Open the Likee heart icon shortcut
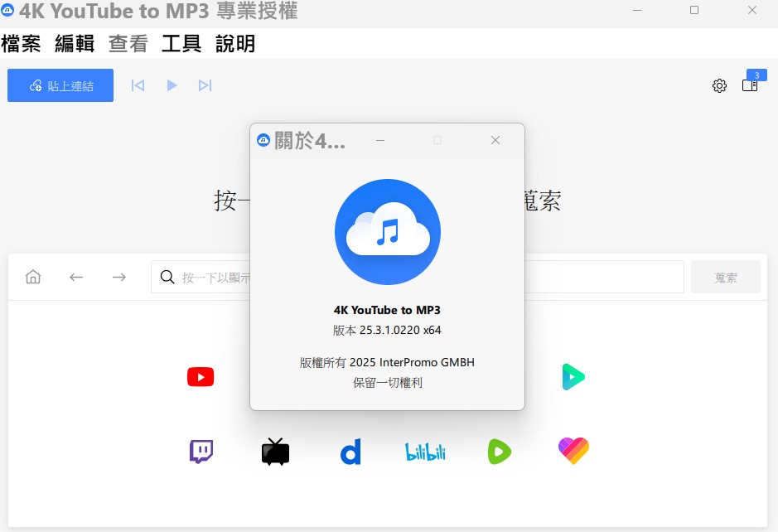The image size is (778, 532). (x=573, y=451)
